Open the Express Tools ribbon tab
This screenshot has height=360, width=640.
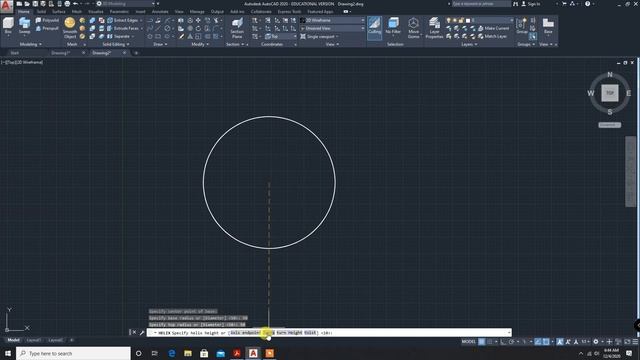[x=289, y=11]
